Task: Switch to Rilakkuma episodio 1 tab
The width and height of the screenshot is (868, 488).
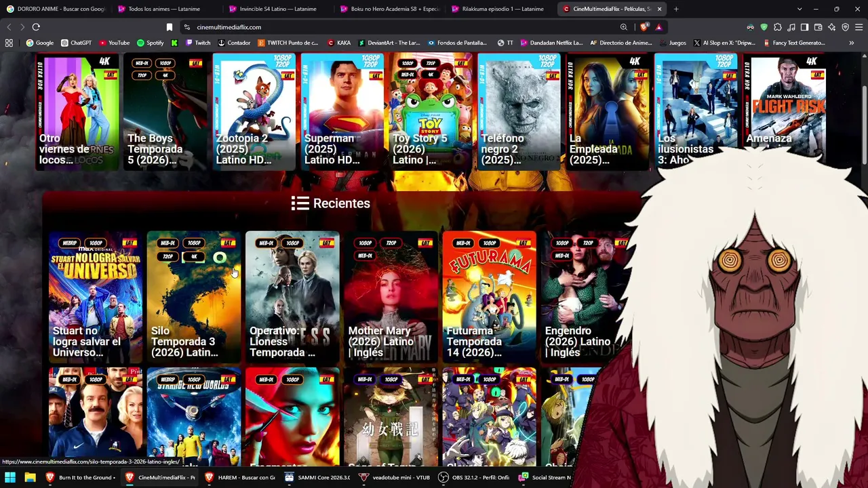Action: tap(500, 9)
